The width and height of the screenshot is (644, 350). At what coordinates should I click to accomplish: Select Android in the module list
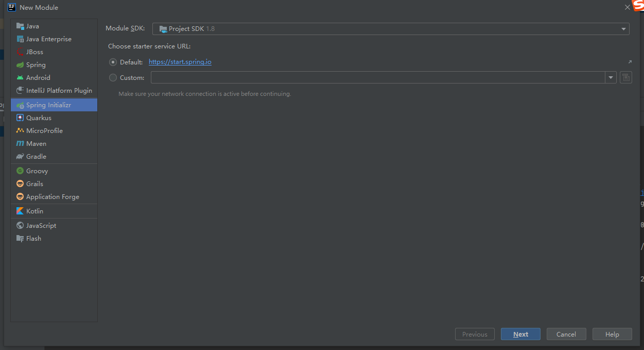(x=54, y=78)
